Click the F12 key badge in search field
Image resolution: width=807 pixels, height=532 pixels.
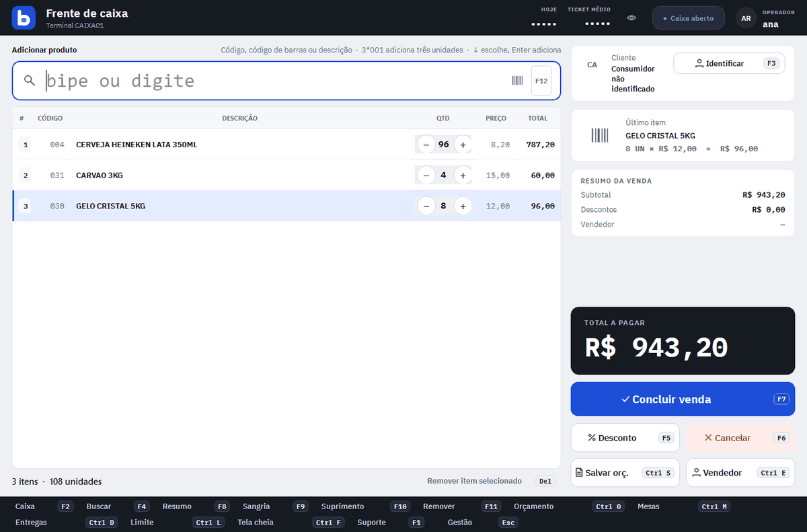[541, 81]
